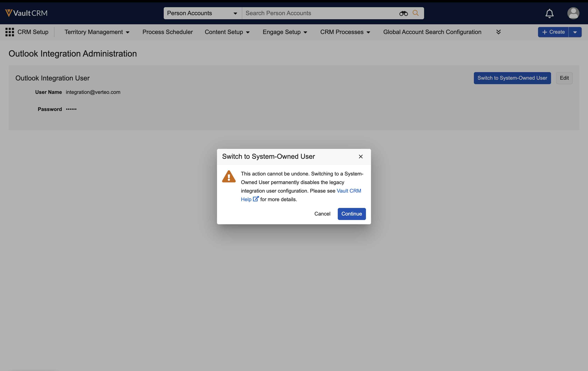
Task: Click the external link icon beside Help
Action: click(x=255, y=199)
